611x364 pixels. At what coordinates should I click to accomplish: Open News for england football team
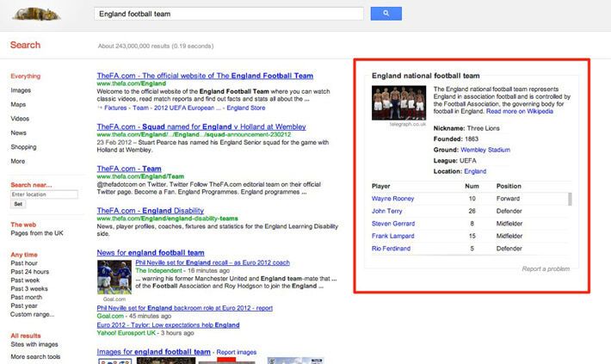(x=151, y=252)
